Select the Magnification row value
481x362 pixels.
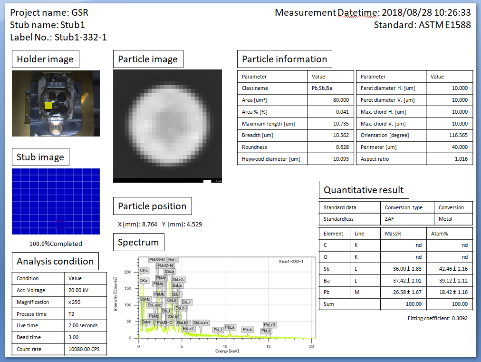tap(86, 302)
